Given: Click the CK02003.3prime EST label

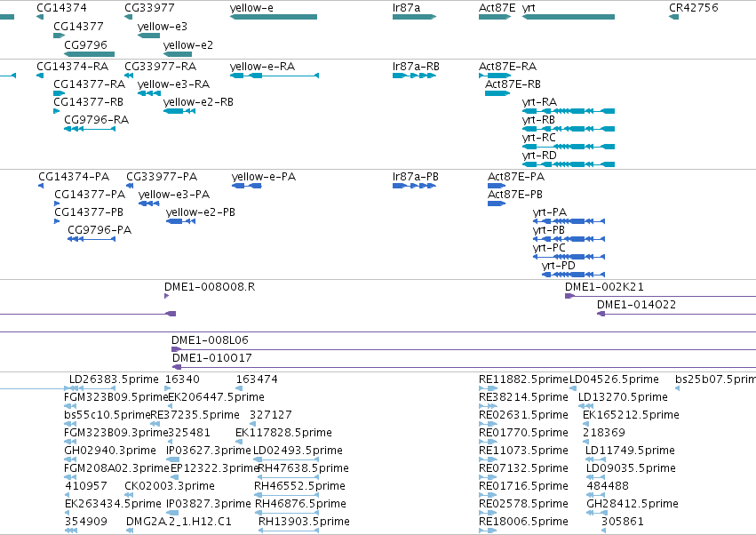Looking at the screenshot, I should pos(170,486).
